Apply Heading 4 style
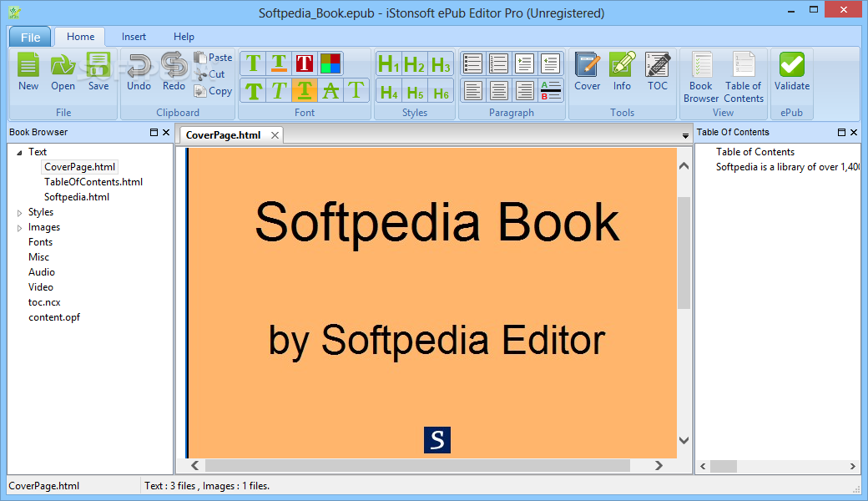Viewport: 868px width, 501px height. (389, 91)
